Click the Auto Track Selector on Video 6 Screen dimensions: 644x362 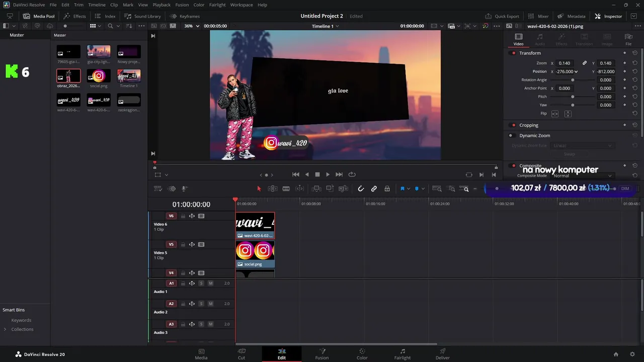[x=192, y=216]
